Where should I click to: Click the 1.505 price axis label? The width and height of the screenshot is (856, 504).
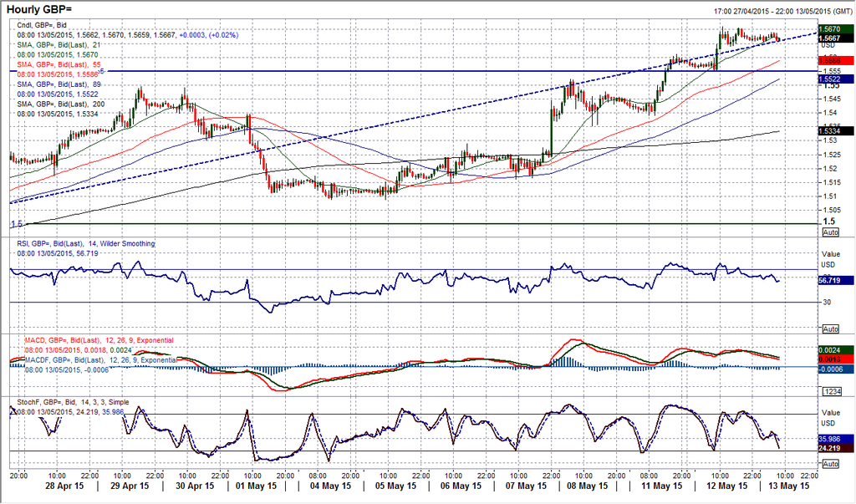click(832, 211)
